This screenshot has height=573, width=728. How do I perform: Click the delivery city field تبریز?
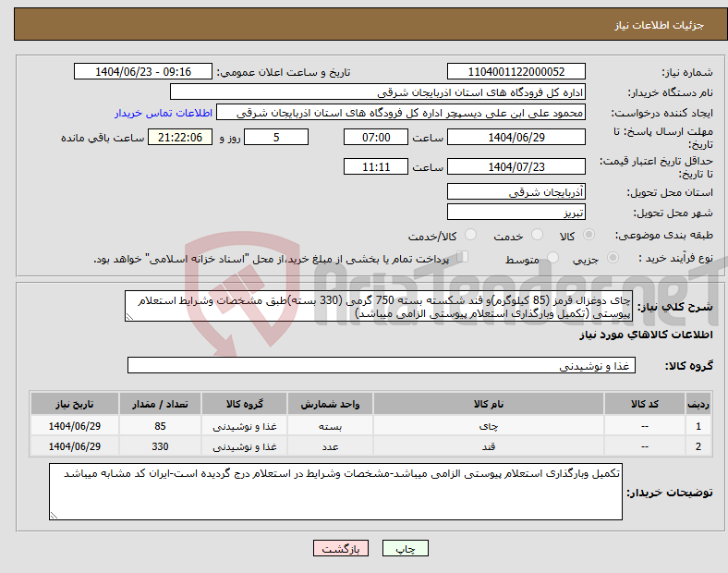point(516,212)
